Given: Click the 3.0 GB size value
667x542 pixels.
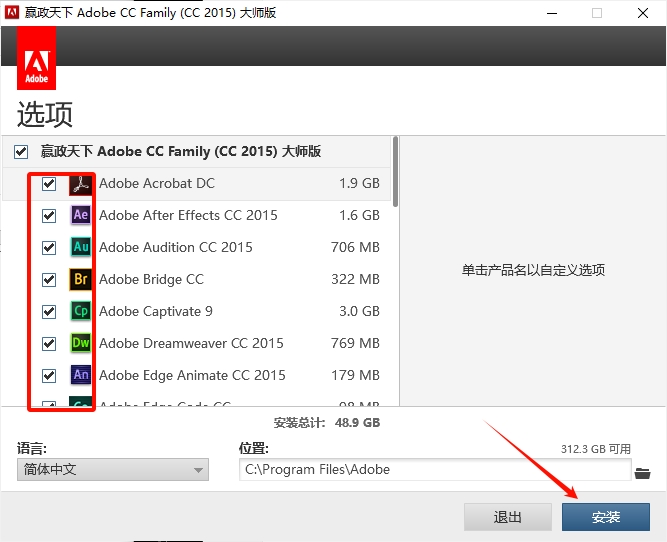Looking at the screenshot, I should point(359,311).
